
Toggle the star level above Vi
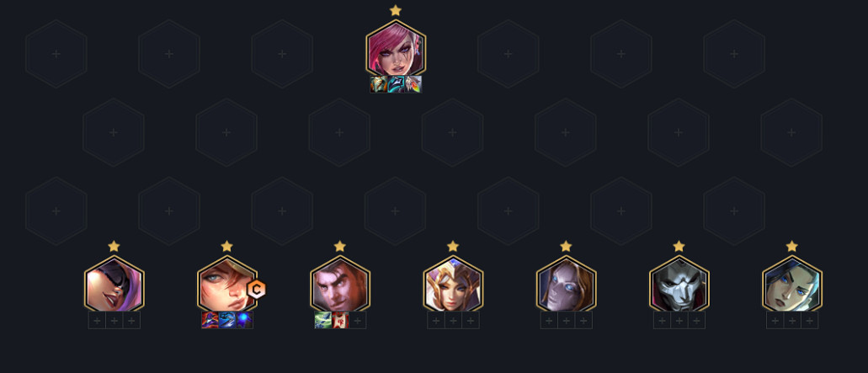click(x=395, y=10)
